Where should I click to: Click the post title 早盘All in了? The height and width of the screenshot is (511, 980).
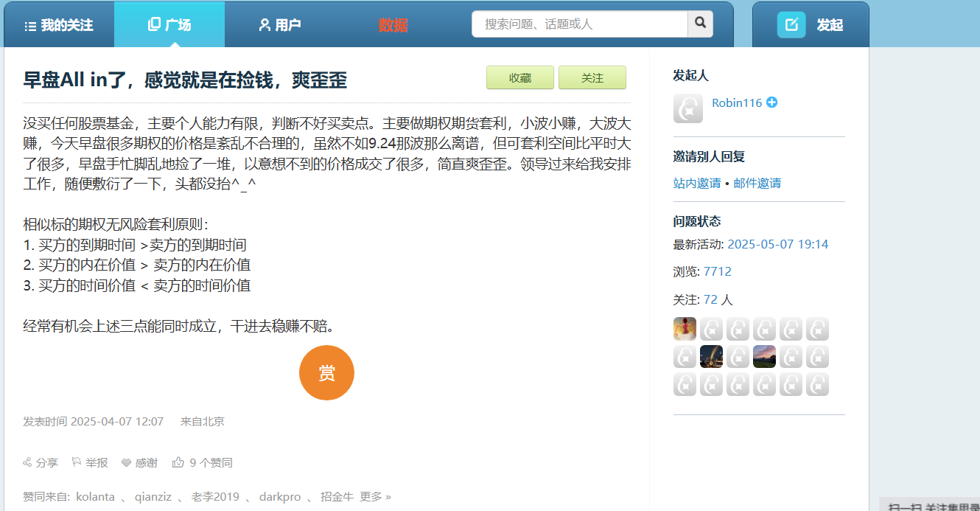[x=185, y=80]
